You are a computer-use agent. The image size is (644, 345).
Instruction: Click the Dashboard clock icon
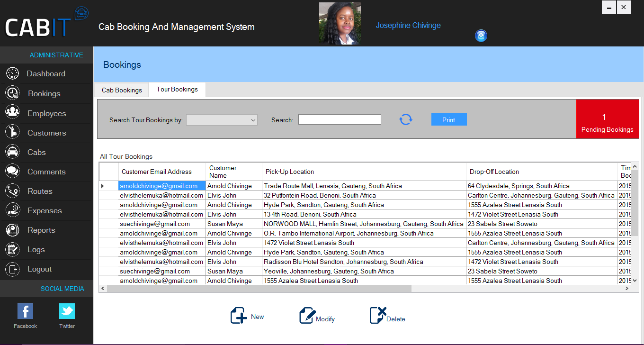[x=12, y=73]
